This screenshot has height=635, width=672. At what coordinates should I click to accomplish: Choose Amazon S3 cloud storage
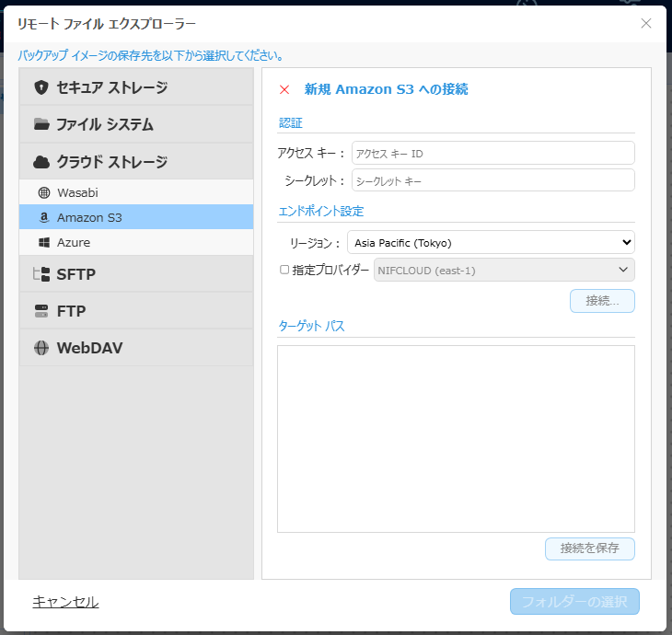coord(136,217)
